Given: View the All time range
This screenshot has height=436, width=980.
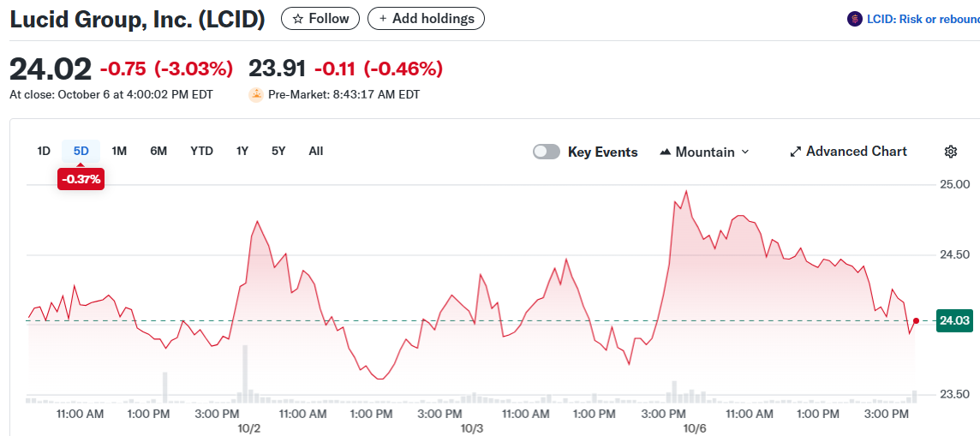Looking at the screenshot, I should coord(316,151).
